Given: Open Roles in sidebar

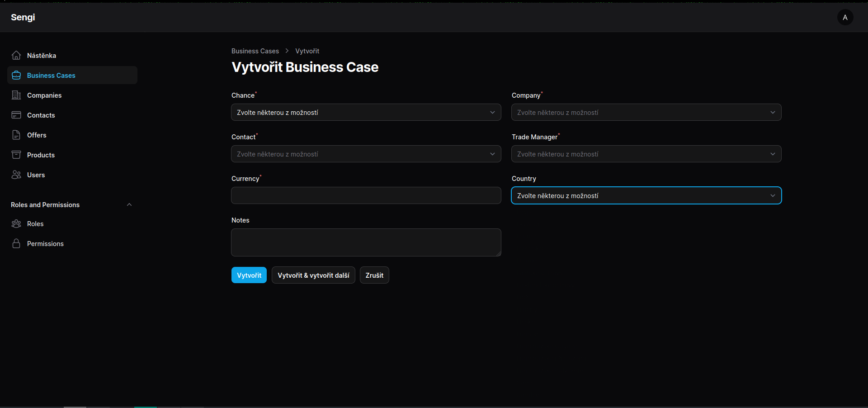Looking at the screenshot, I should (x=72, y=223).
